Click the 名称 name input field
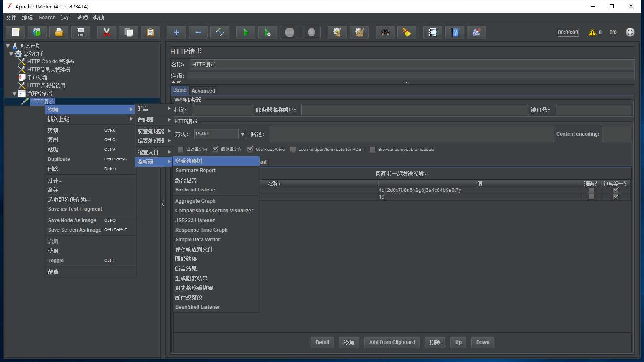Viewport: 644px width, 362px height. tap(412, 65)
